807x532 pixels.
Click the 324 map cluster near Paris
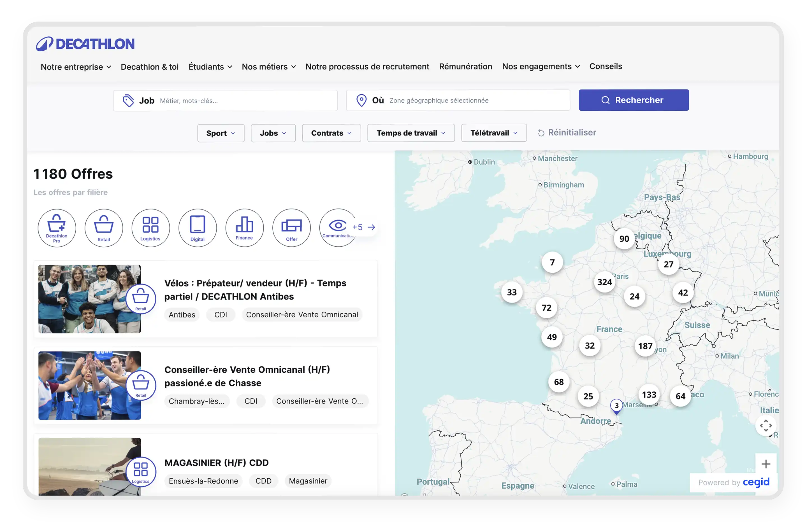click(604, 282)
